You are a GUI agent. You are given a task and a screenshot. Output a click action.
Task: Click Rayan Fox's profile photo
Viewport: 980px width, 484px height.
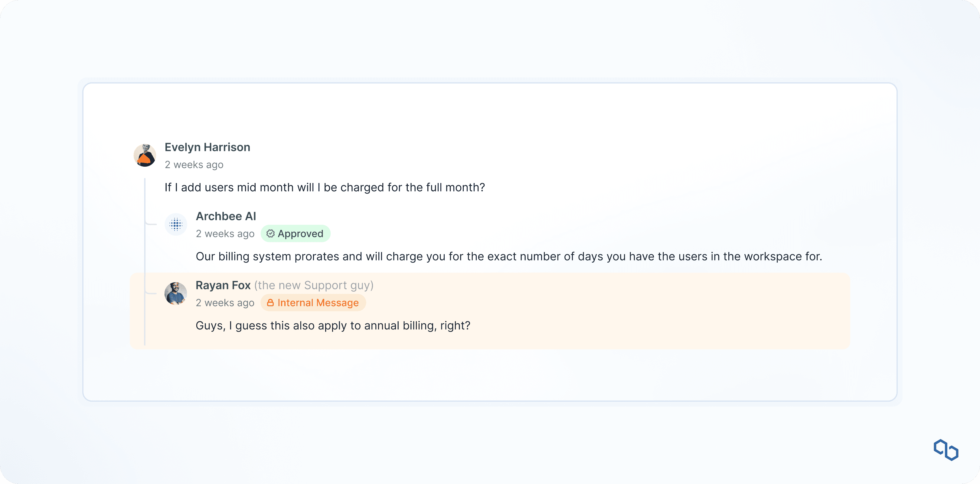(x=176, y=293)
